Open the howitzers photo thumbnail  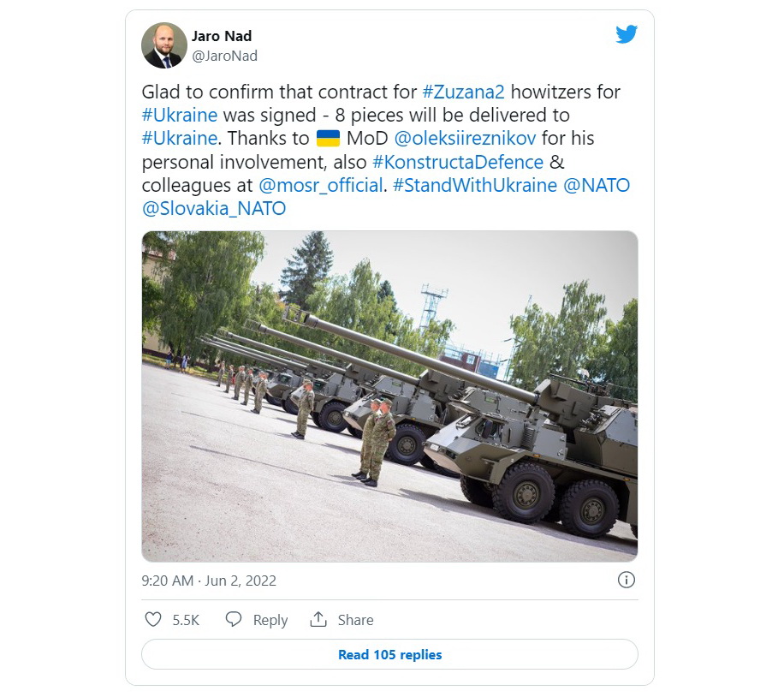(390, 396)
